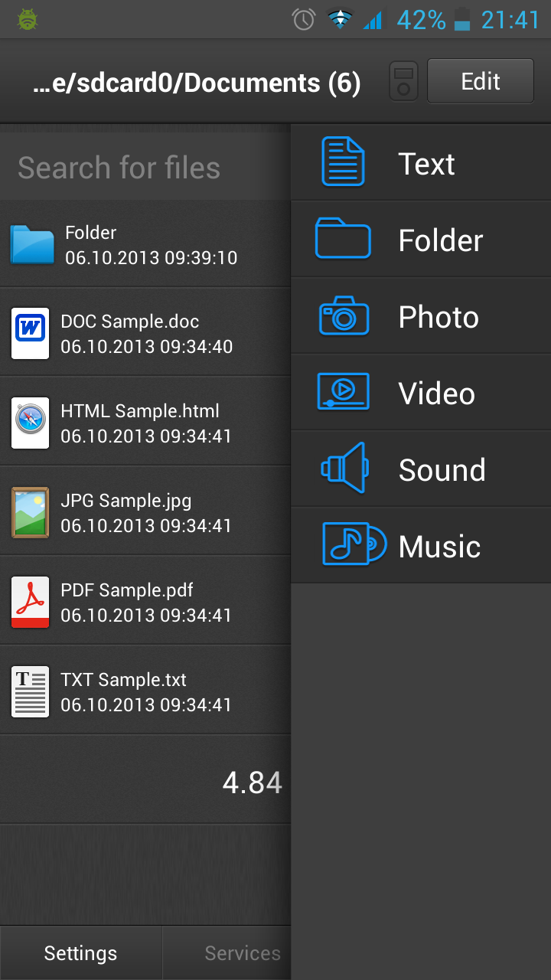Switch to the Services tab
The width and height of the screenshot is (551, 980).
pyautogui.click(x=243, y=952)
